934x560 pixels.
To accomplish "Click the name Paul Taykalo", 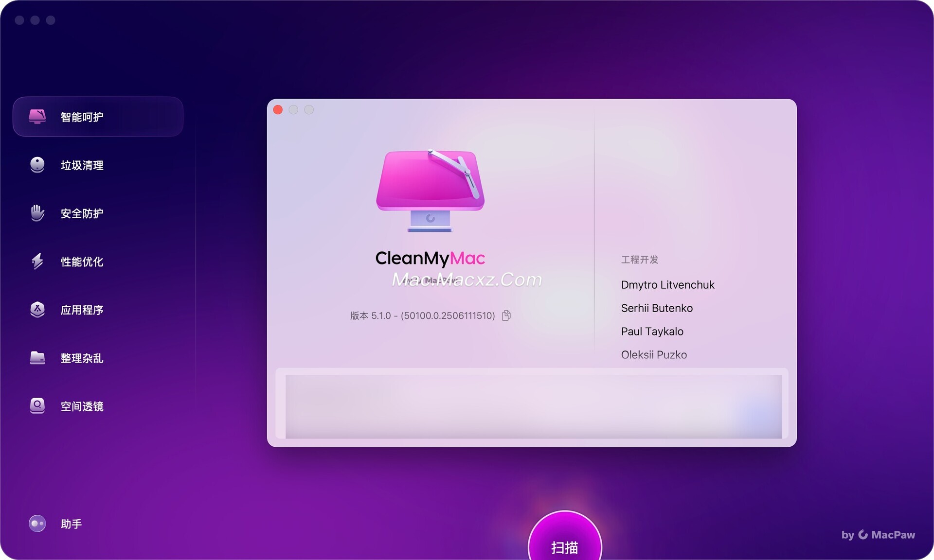I will pyautogui.click(x=652, y=331).
